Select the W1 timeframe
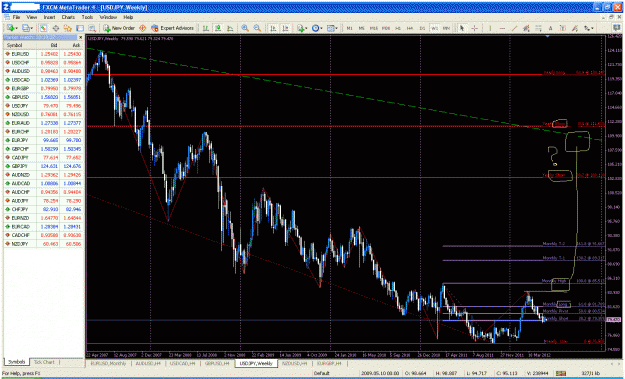Image resolution: width=625 pixels, height=379 pixels. [434, 28]
